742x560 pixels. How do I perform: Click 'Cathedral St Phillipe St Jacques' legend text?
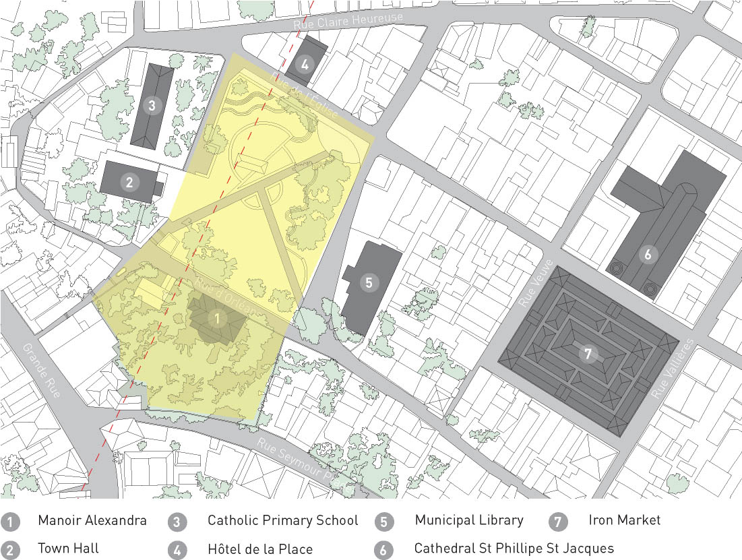point(514,549)
